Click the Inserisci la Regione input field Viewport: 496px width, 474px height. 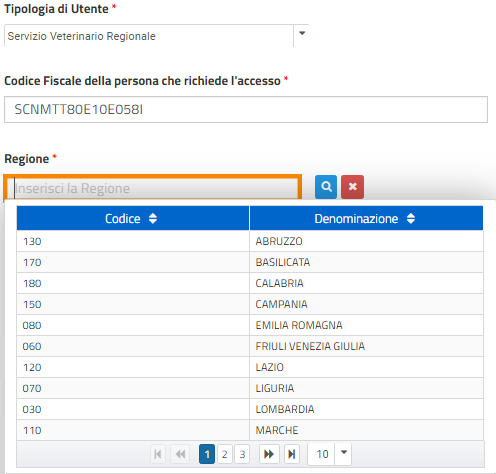coord(153,188)
